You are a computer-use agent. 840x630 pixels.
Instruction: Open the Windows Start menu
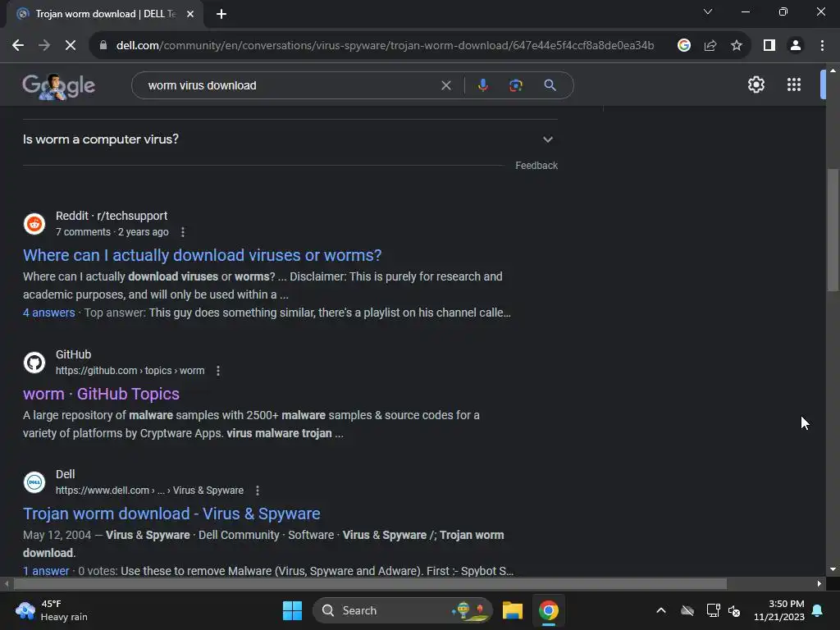292,610
